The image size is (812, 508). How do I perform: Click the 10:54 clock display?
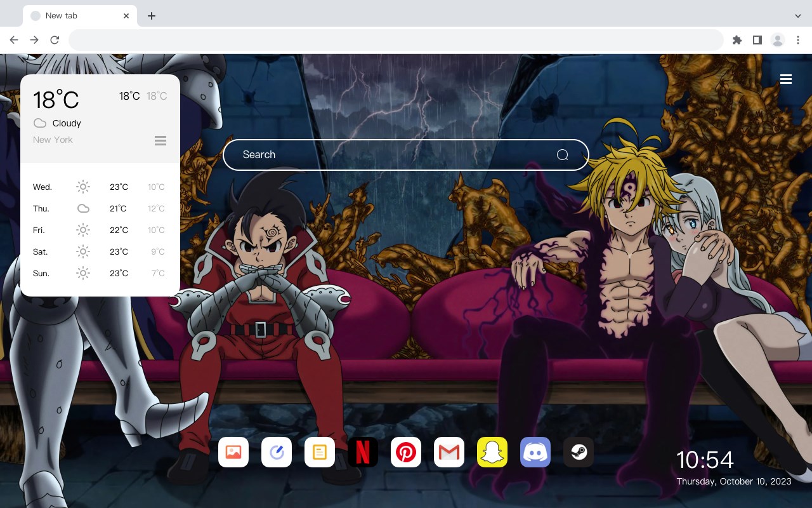[705, 460]
